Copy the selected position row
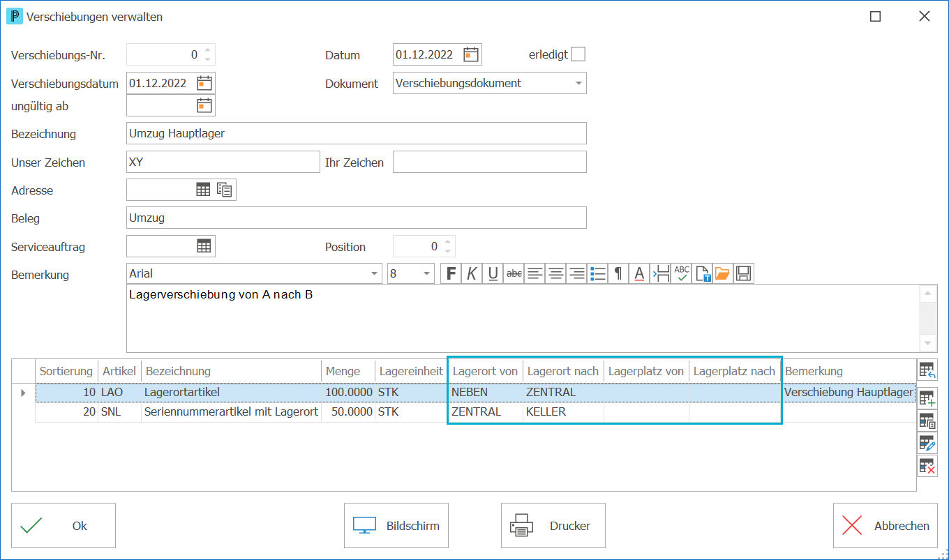The width and height of the screenshot is (949, 560). click(927, 421)
